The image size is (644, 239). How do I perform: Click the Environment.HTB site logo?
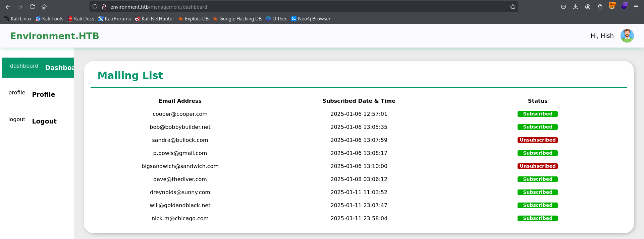pyautogui.click(x=54, y=36)
